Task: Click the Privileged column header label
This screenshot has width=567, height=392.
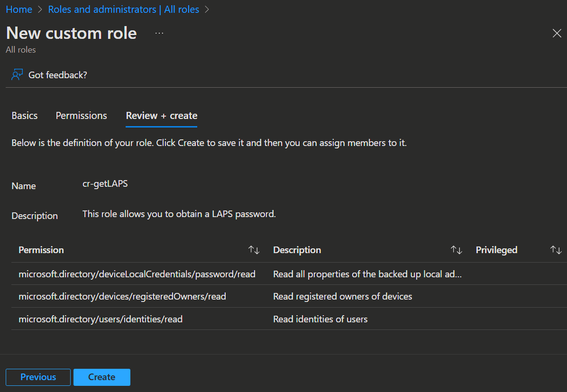Action: (x=496, y=250)
